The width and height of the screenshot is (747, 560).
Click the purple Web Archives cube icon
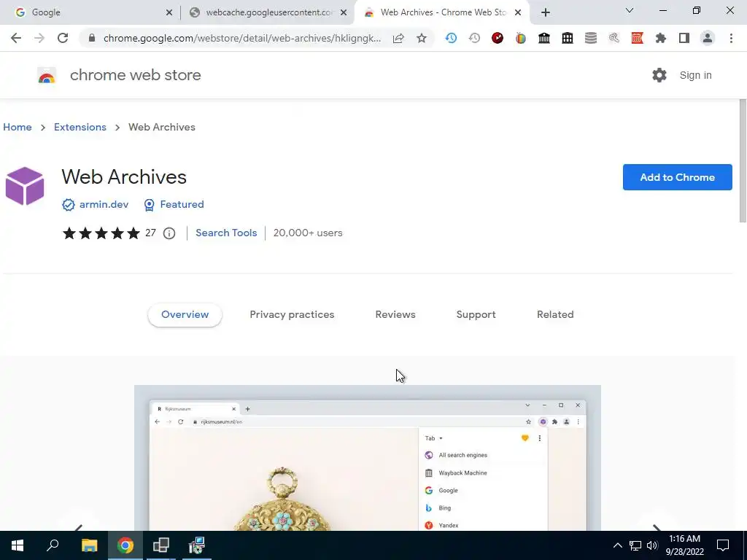click(x=25, y=186)
